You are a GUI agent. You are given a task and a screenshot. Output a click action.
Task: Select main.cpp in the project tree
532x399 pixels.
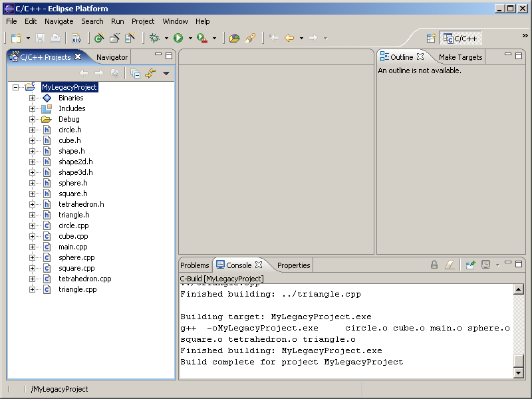tap(72, 247)
